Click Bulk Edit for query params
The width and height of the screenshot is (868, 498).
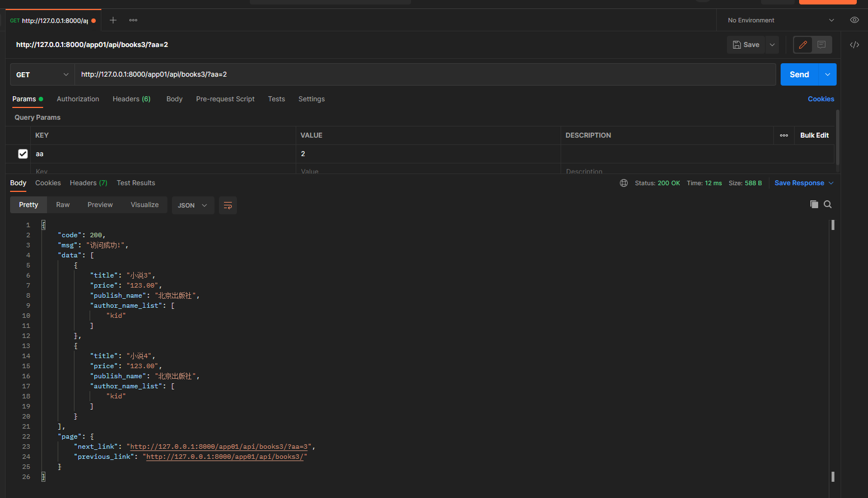814,135
